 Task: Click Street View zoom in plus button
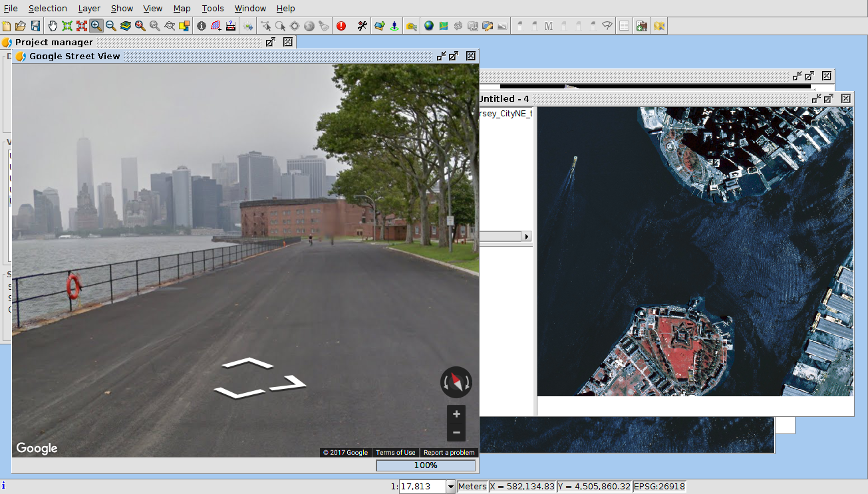(456, 414)
